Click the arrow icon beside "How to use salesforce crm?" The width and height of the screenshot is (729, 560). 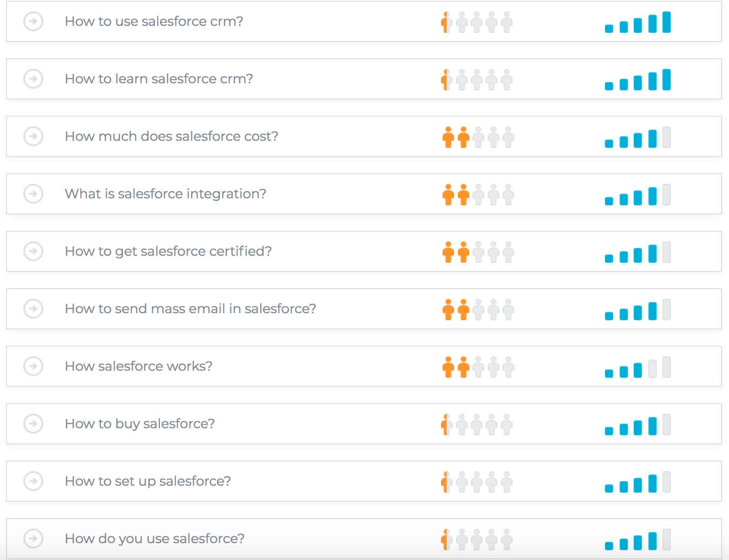tap(33, 21)
